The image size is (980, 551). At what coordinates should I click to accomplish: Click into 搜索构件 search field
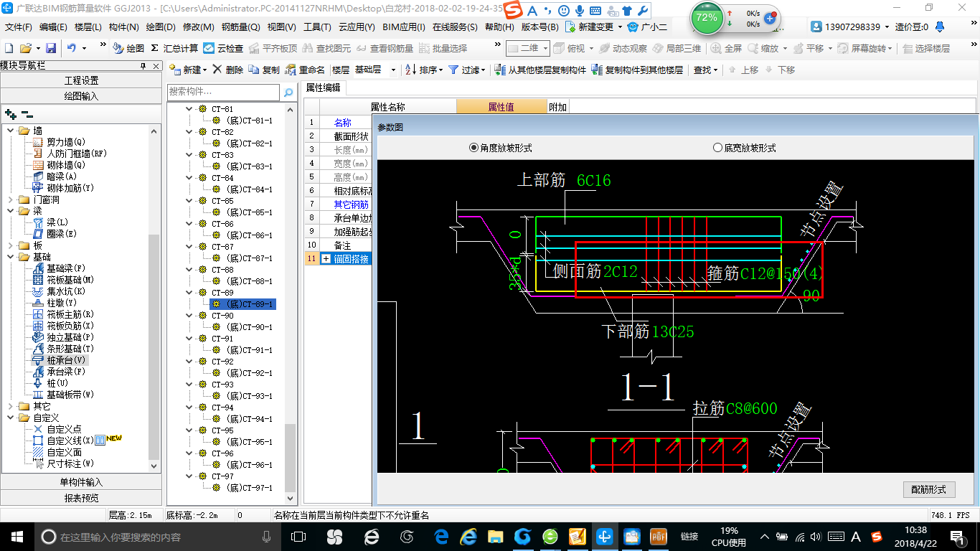223,93
